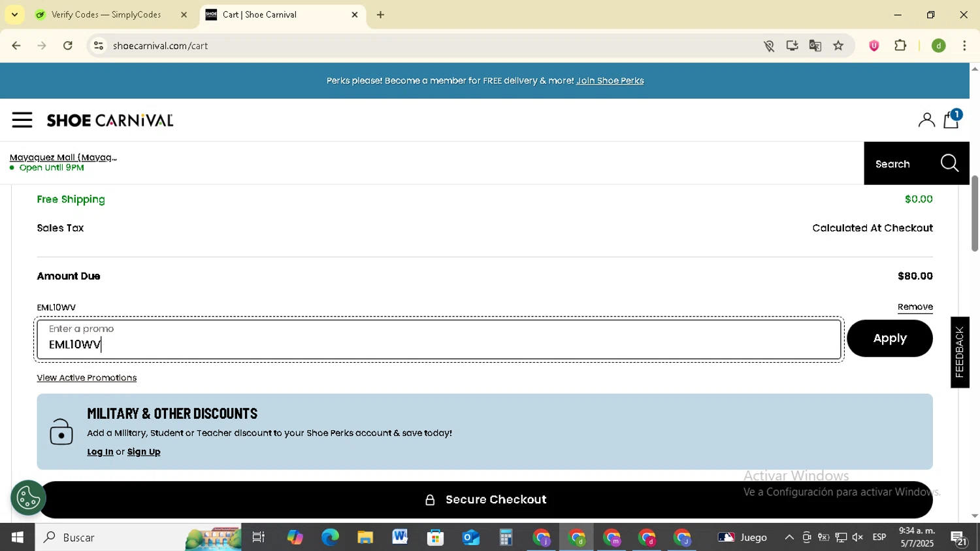Click Join Shoe Perks link
980x551 pixels.
[610, 81]
